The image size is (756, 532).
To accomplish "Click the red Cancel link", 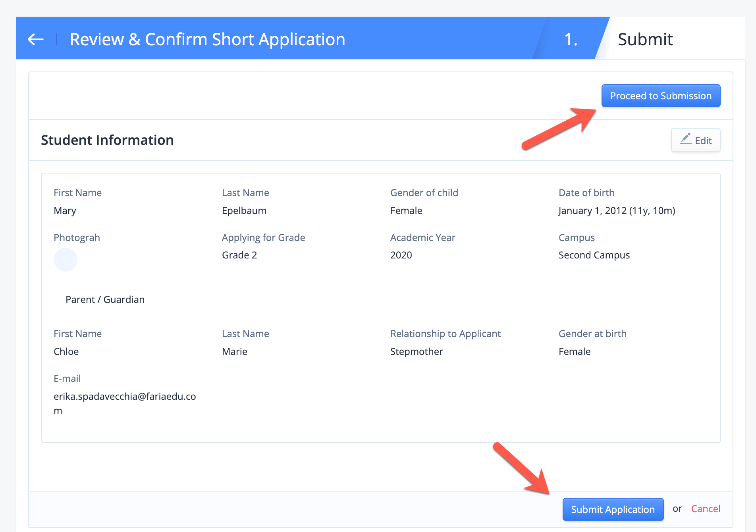I will pos(706,509).
